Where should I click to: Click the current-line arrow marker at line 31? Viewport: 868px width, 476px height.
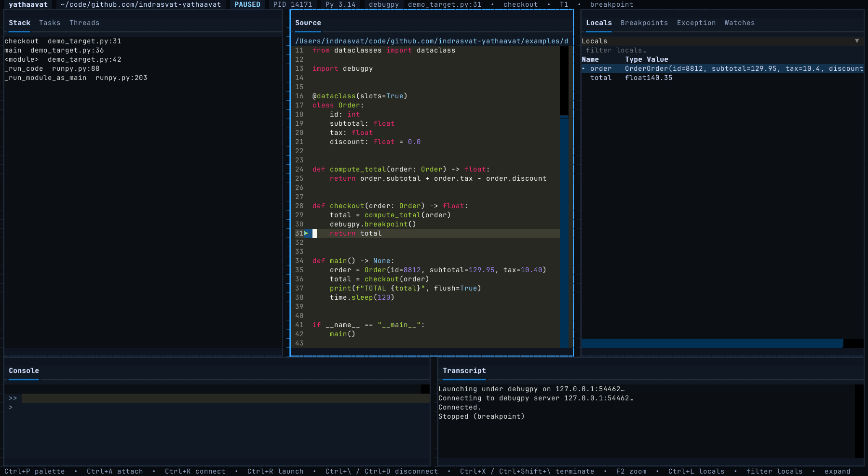(306, 233)
